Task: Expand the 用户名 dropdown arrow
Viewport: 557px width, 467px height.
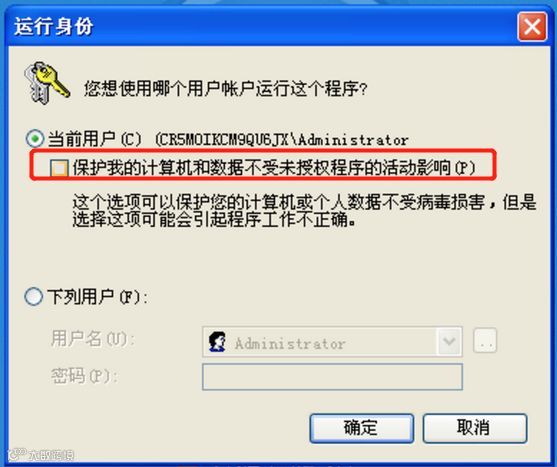Action: coord(450,342)
